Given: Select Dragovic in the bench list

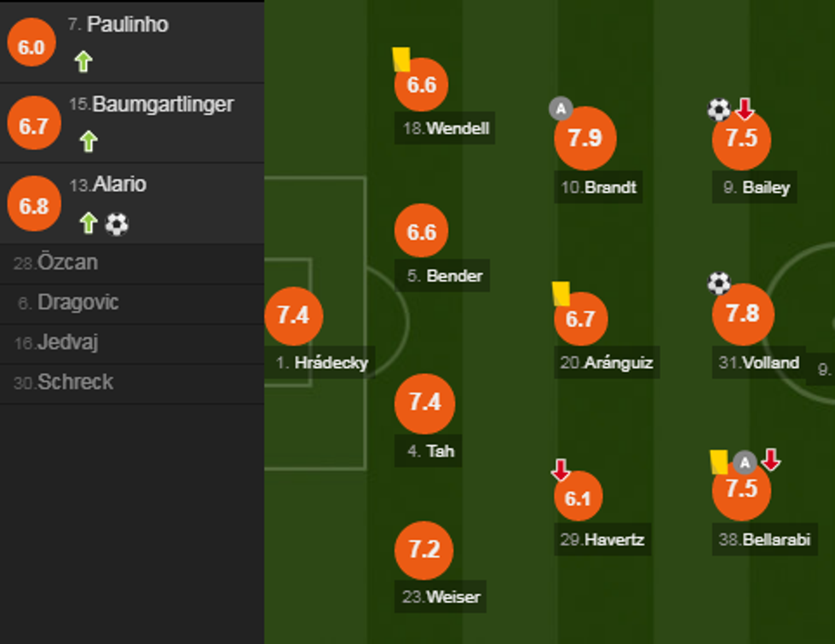Looking at the screenshot, I should point(78,303).
